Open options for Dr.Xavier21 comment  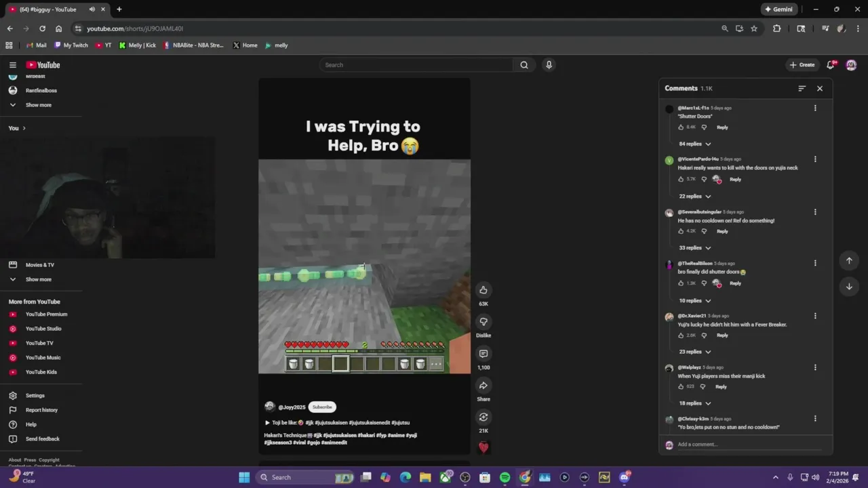(x=815, y=316)
